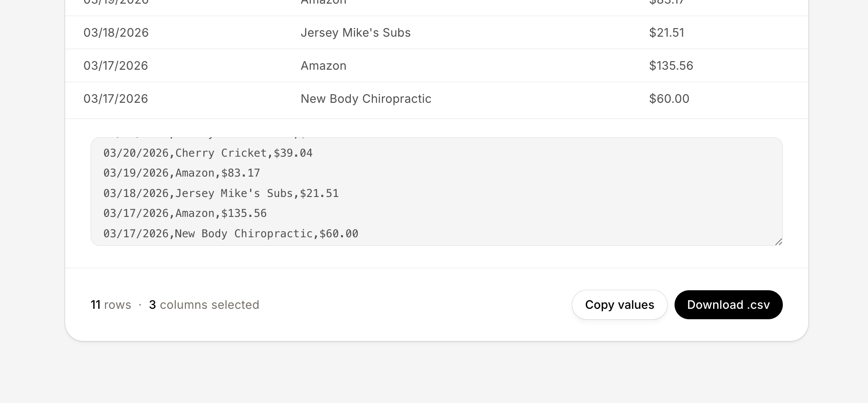Place cursor on Cherry Cricket CSV line

[208, 153]
